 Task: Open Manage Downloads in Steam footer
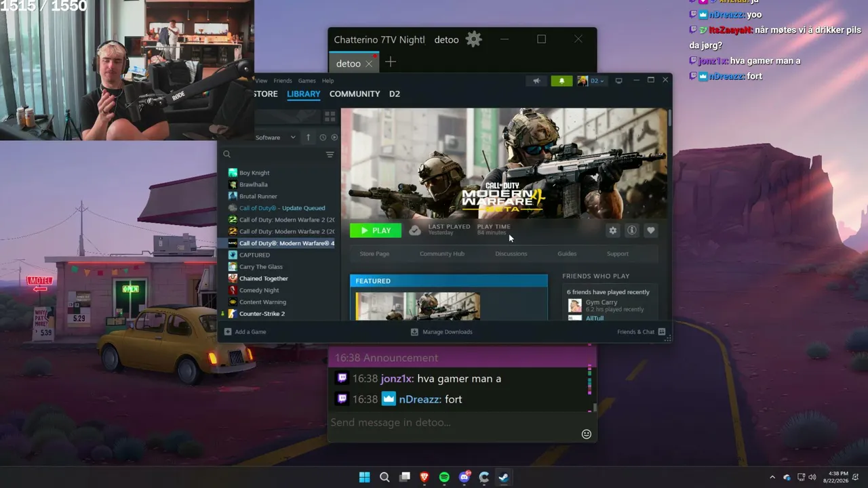(441, 332)
